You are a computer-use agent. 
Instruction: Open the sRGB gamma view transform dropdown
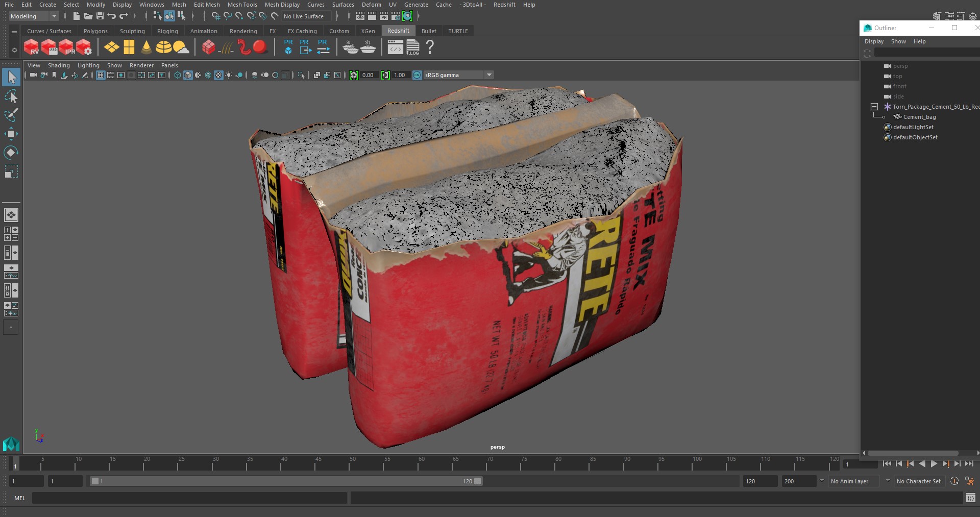[458, 75]
